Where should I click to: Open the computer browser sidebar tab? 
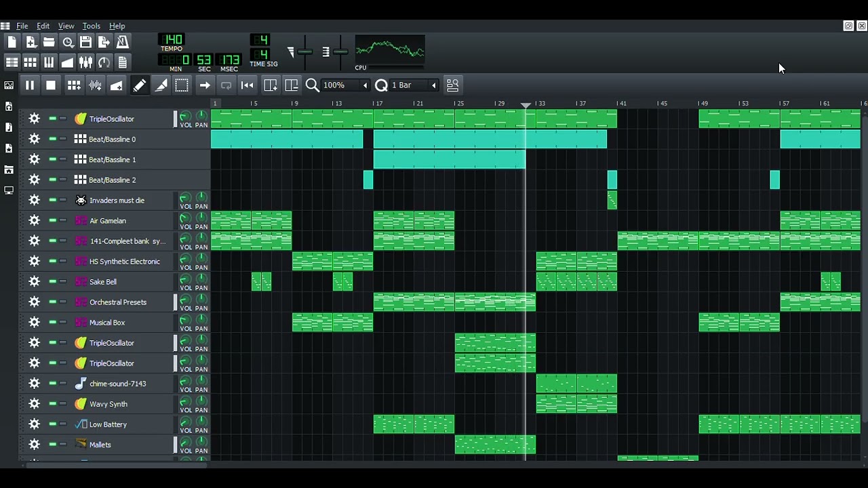click(x=9, y=190)
